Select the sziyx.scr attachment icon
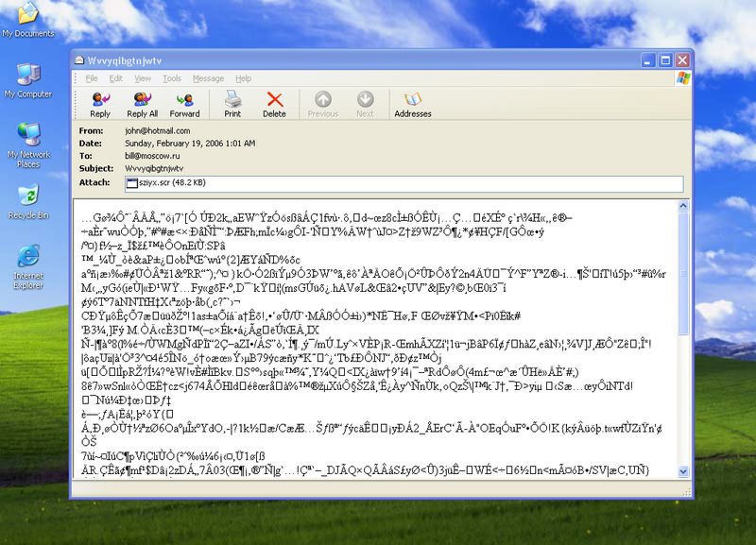This screenshot has height=545, width=756. tap(131, 183)
